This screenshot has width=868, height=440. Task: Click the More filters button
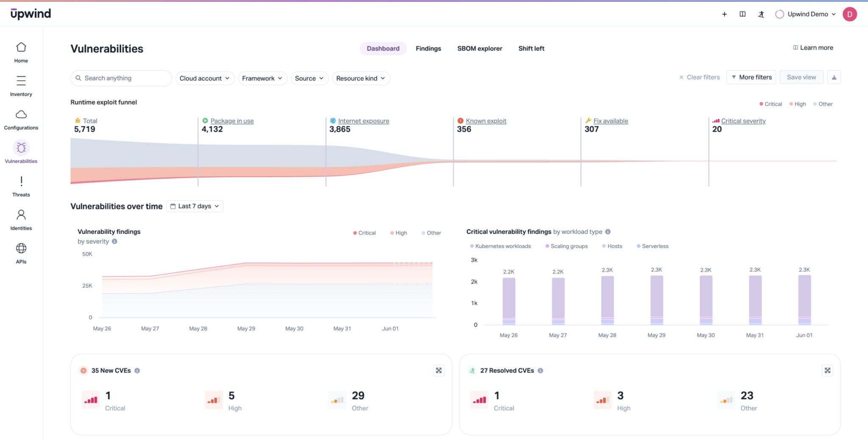pyautogui.click(x=751, y=77)
